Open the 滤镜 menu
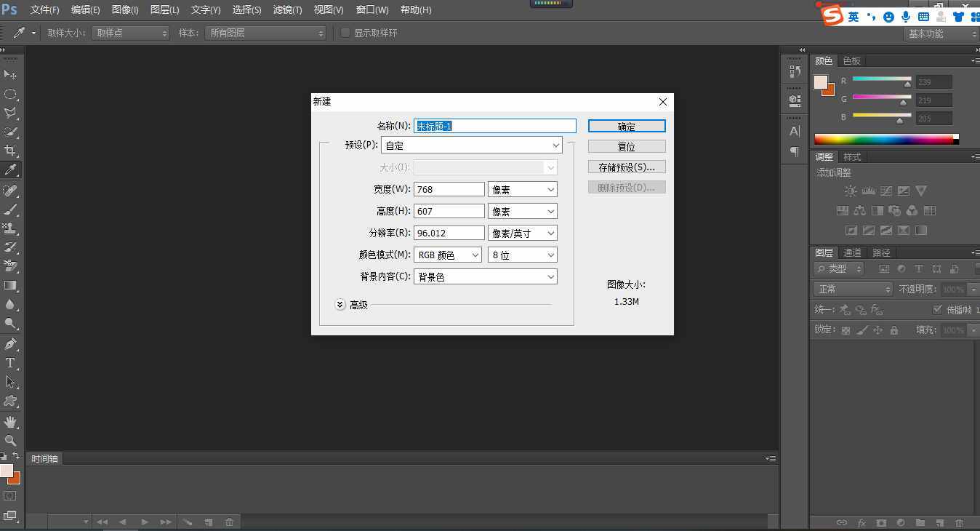 point(287,9)
